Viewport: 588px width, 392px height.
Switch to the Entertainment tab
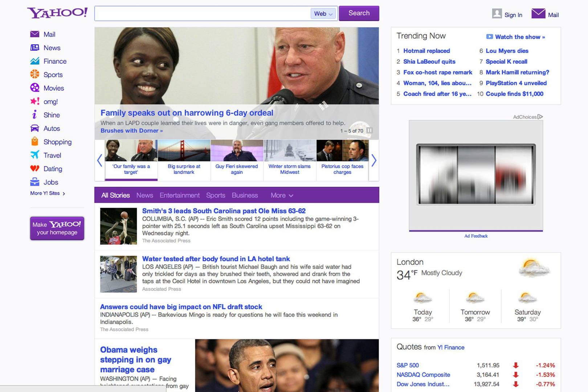[x=180, y=195]
